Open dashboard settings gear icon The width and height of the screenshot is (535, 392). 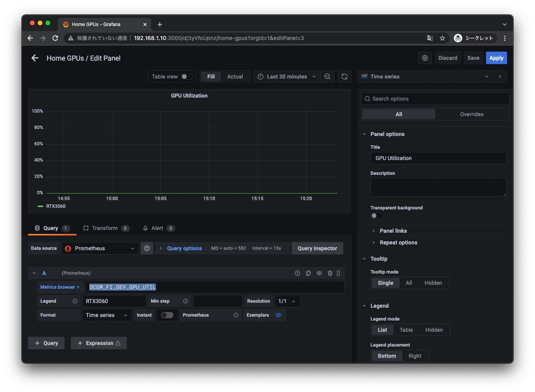click(x=425, y=58)
